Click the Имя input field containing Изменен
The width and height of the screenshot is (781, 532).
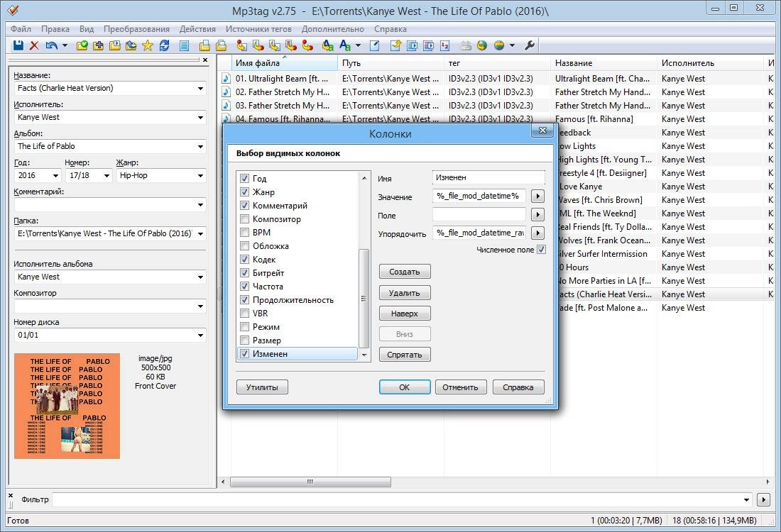(488, 177)
